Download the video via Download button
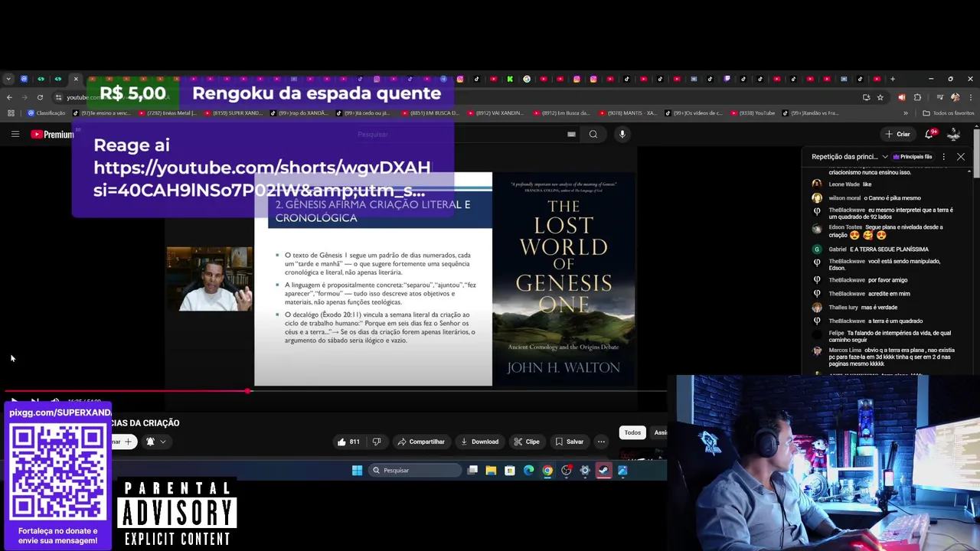The height and width of the screenshot is (551, 980). point(479,442)
